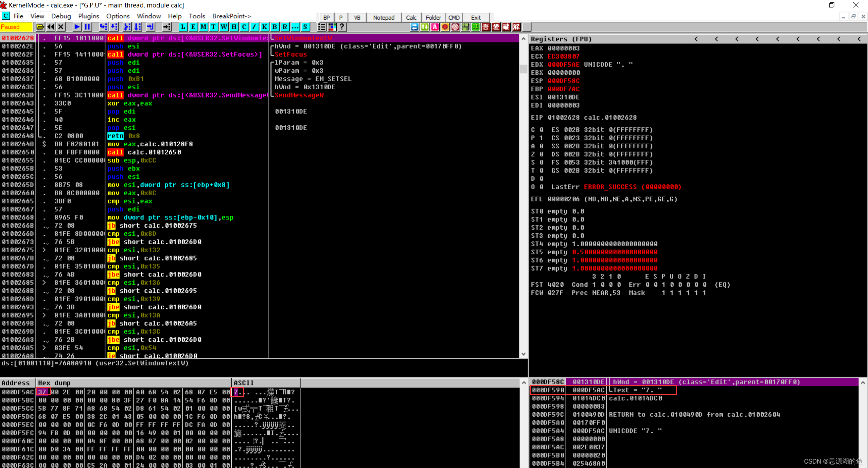Run the program with the blue play icon

[x=77, y=27]
